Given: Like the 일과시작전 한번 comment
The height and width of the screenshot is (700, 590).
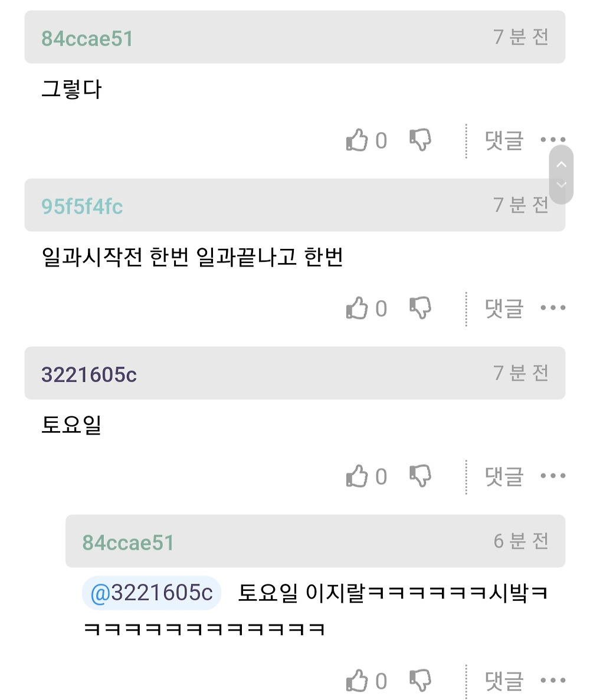Looking at the screenshot, I should pos(358,308).
